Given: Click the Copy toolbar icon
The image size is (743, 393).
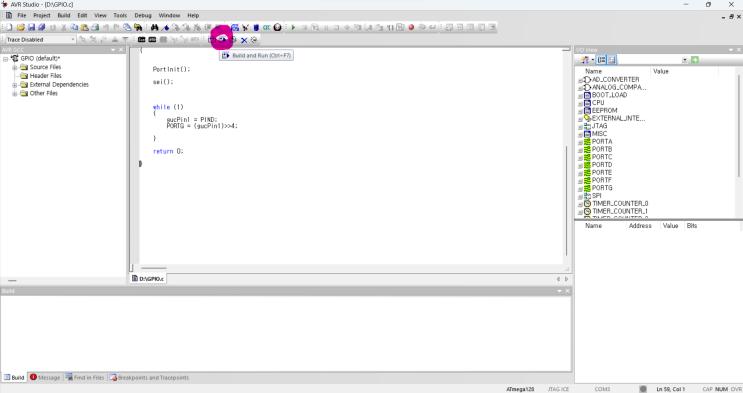Looking at the screenshot, I should [74, 27].
